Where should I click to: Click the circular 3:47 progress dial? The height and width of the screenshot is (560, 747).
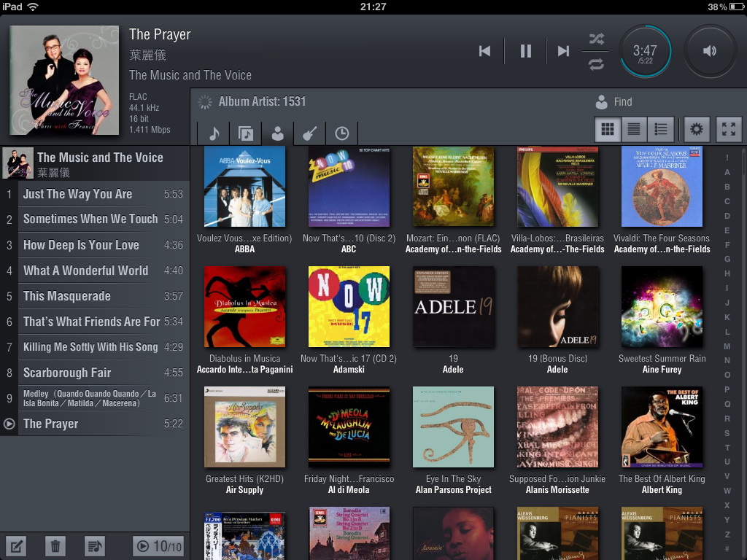pyautogui.click(x=645, y=52)
